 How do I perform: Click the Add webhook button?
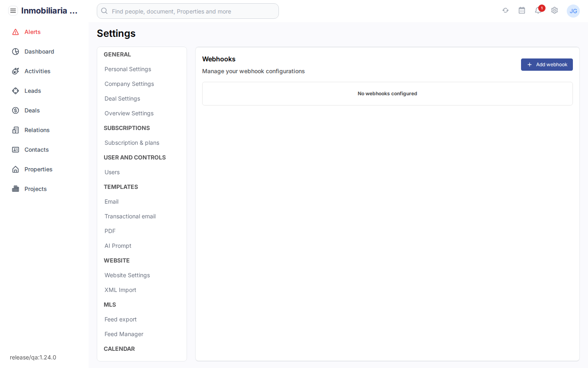pos(547,65)
